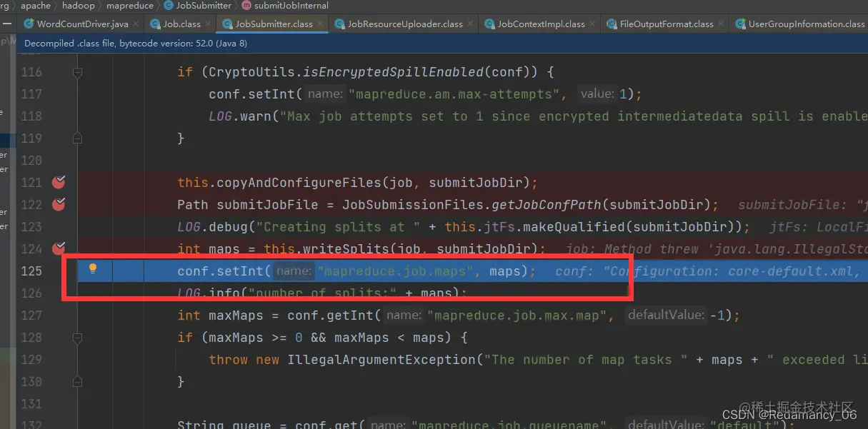Select the JobSubmitter.class tab
This screenshot has width=868, height=429.
(274, 24)
